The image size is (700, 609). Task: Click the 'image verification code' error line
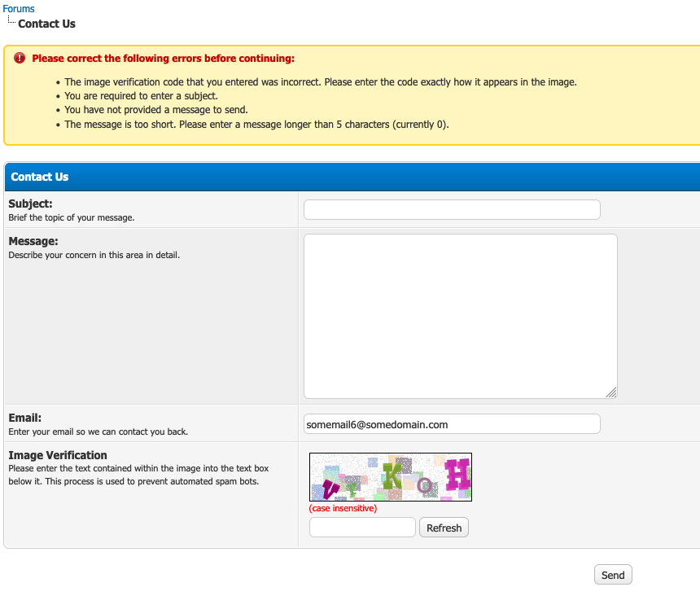[321, 82]
